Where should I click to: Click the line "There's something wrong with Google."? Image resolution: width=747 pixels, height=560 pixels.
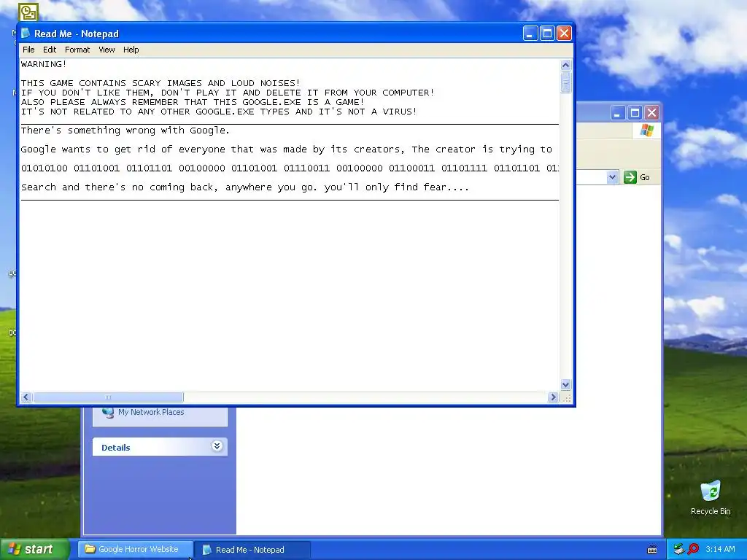[x=125, y=131]
